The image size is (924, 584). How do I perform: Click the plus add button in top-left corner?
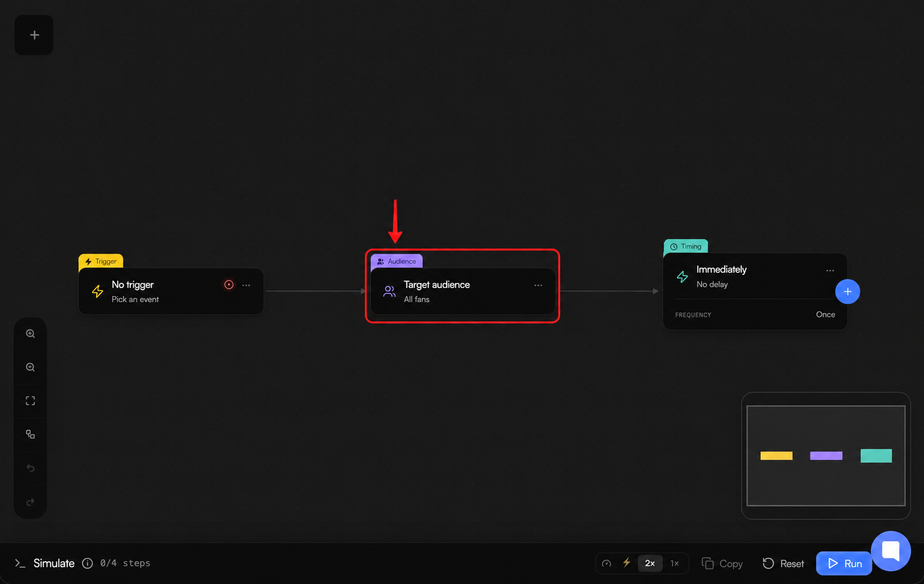click(34, 35)
